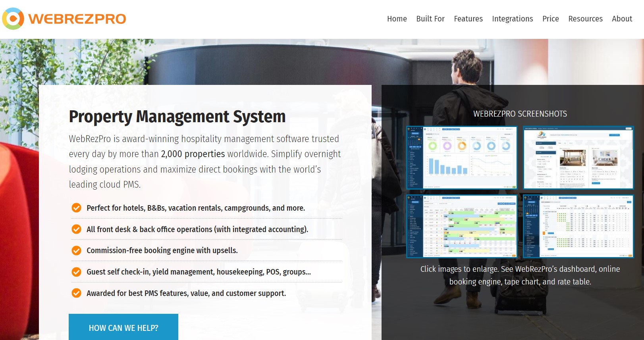644x340 pixels.
Task: Enlarge the online booking engine screenshot
Action: [x=578, y=158]
